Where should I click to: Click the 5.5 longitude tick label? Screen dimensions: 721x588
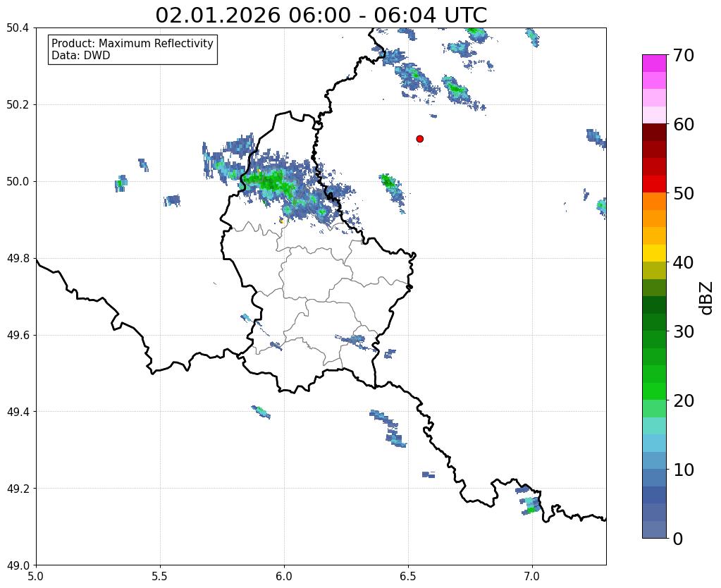(x=160, y=577)
